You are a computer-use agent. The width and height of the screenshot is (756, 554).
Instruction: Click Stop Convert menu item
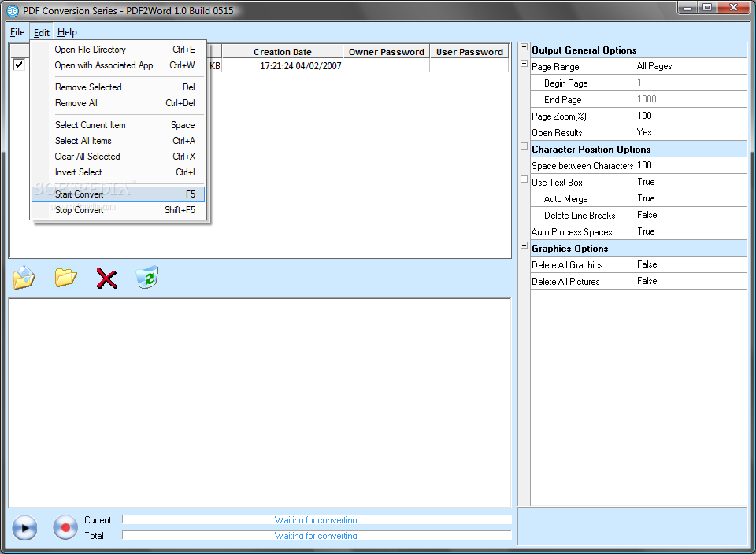[x=118, y=210]
